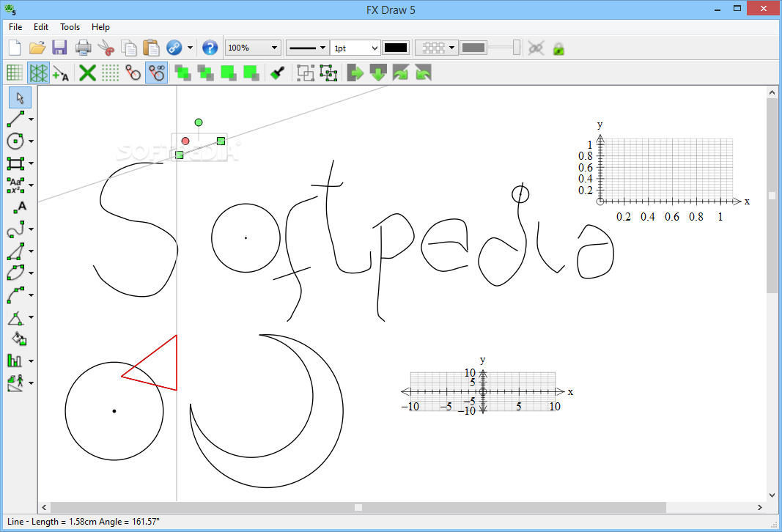The image size is (782, 532).
Task: Select the rectangle drawing tool
Action: 15,163
